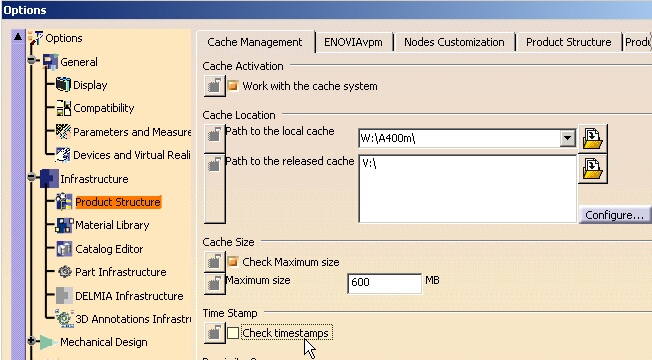Viewport: 652px width, 360px height.
Task: Click the tree scroll-up arrow
Action: click(18, 37)
